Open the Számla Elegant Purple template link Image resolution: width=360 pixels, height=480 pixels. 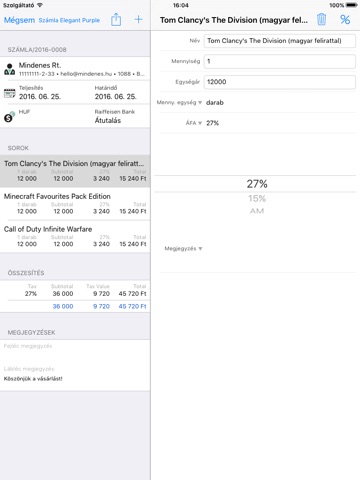click(69, 20)
